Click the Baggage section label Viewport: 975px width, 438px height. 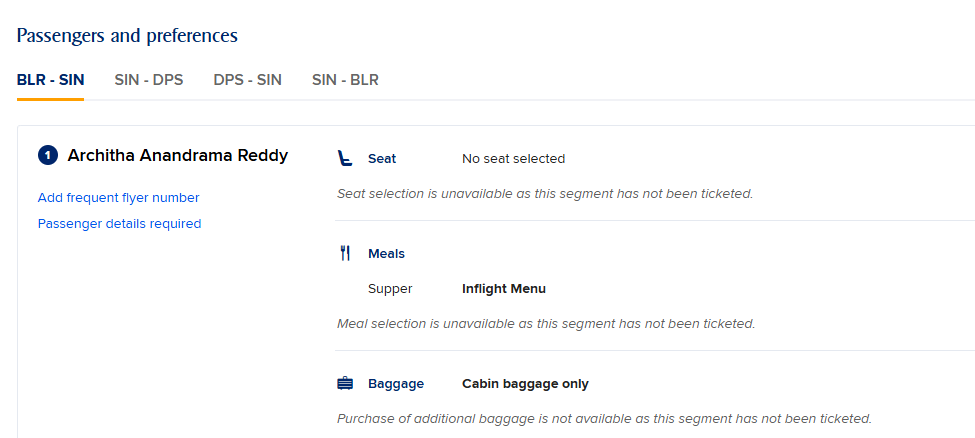pyautogui.click(x=396, y=384)
